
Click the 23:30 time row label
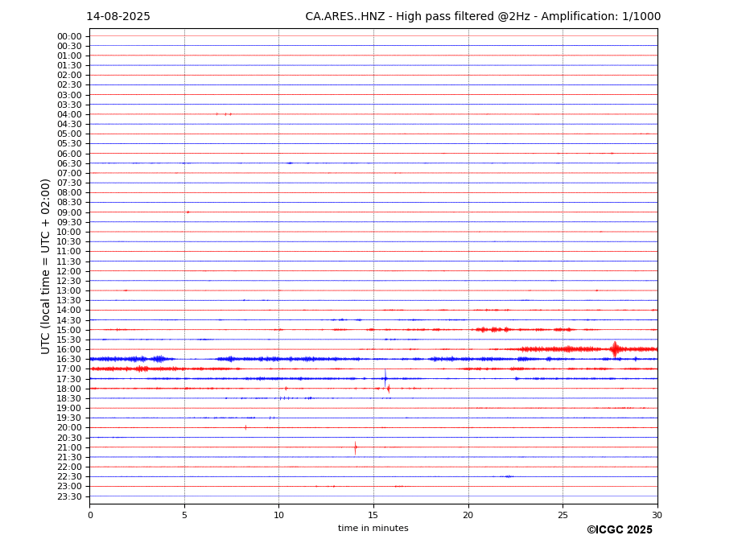click(x=69, y=496)
